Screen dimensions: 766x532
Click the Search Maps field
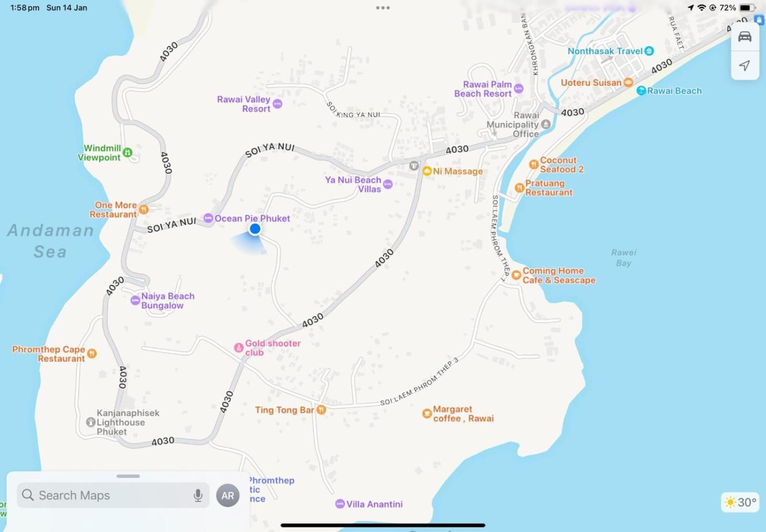pyautogui.click(x=113, y=495)
